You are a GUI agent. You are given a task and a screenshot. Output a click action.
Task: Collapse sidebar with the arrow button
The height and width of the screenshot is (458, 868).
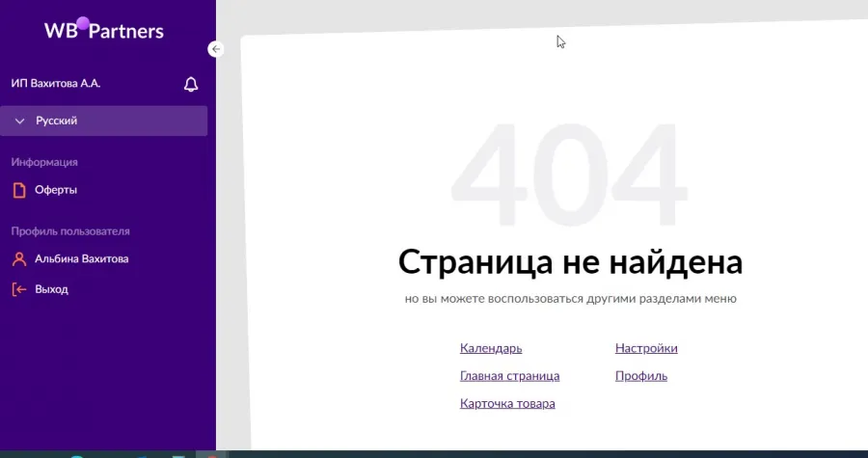pos(216,49)
